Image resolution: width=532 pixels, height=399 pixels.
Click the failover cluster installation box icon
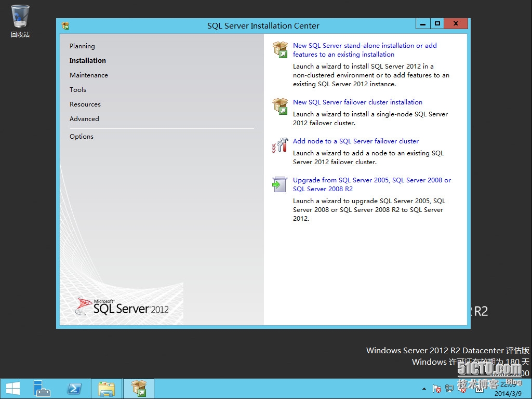point(280,106)
